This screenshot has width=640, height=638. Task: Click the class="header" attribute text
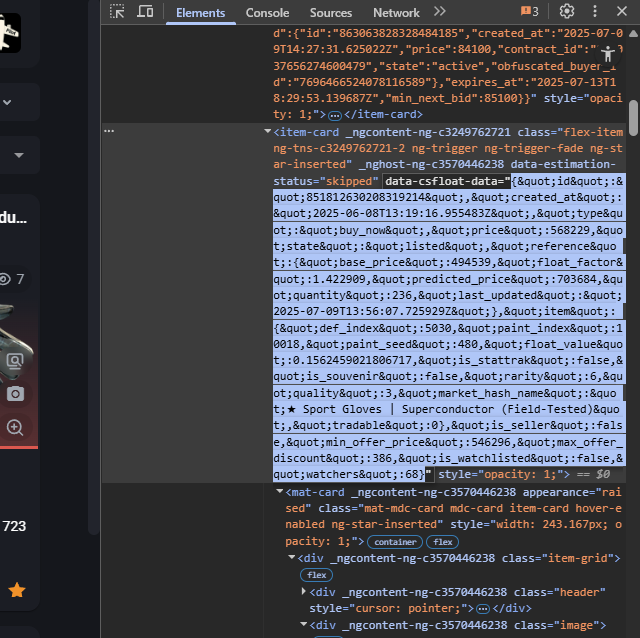click(560, 592)
